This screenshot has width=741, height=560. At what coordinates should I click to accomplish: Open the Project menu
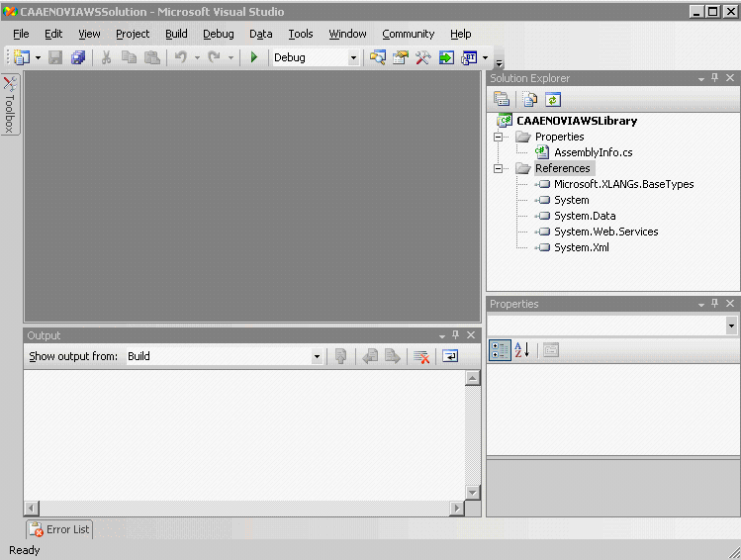(x=133, y=34)
